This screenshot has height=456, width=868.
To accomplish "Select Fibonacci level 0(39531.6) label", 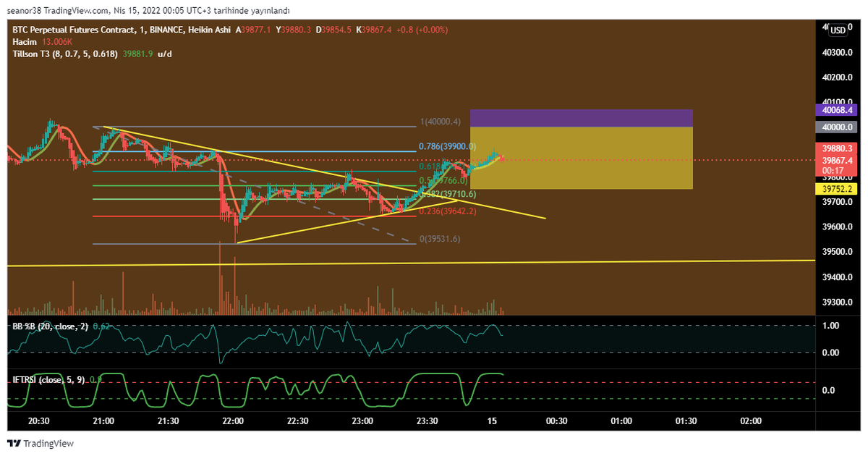I will tap(441, 239).
